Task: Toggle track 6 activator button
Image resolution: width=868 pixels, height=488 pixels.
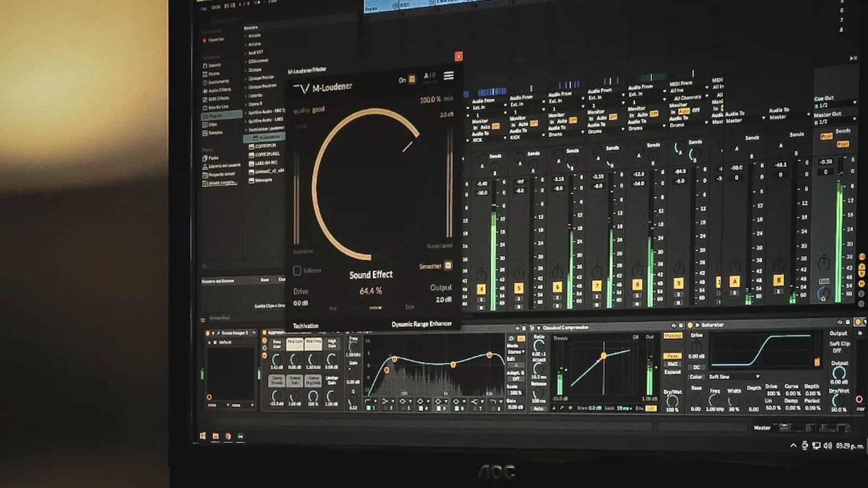Action: (557, 287)
